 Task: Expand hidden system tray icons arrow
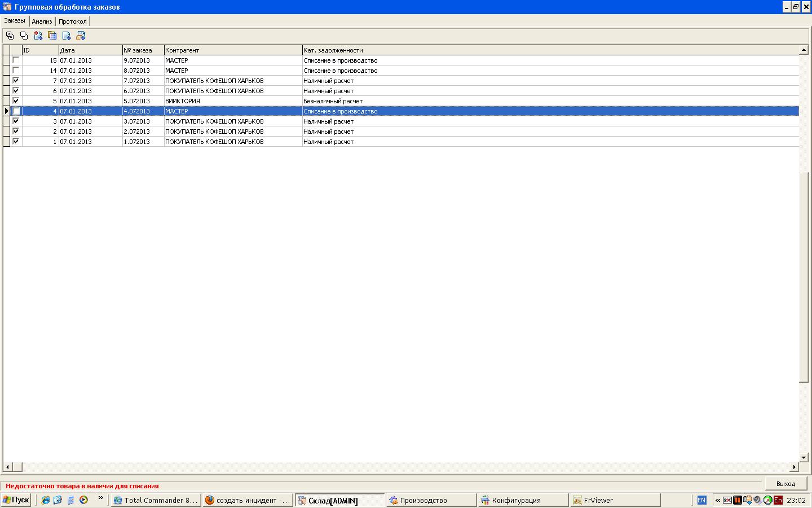(x=717, y=500)
